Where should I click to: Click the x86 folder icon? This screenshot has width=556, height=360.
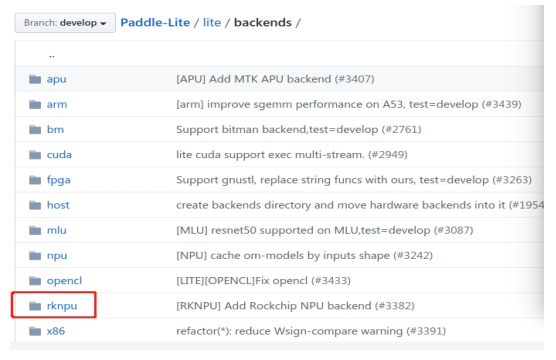pos(35,331)
